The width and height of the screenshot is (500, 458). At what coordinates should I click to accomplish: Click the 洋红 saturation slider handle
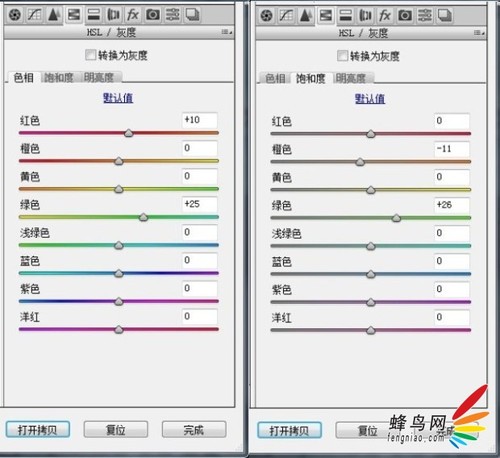coord(371,330)
